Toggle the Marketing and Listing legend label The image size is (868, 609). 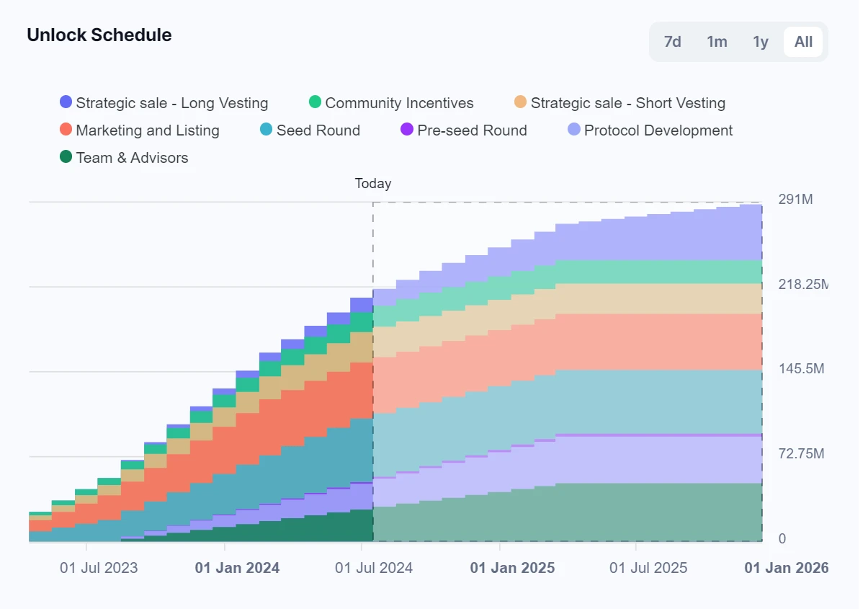148,130
